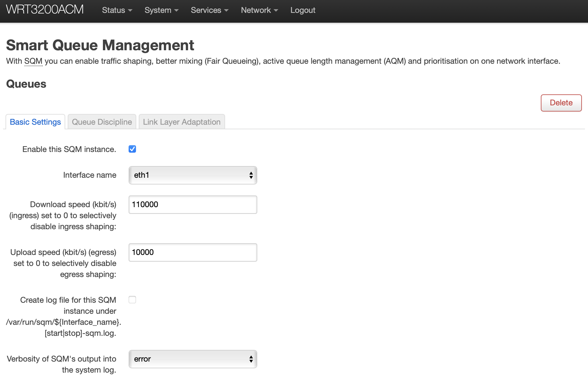Click the Smart Queue Management heading
Viewport: 588px width, 383px height.
click(100, 45)
